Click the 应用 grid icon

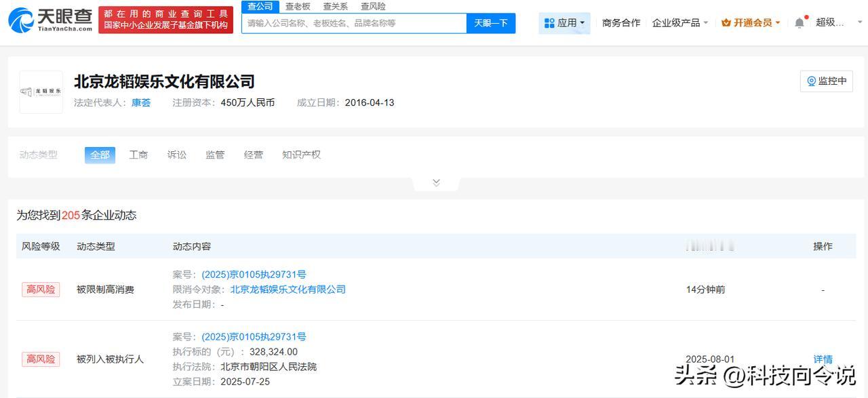click(x=549, y=23)
